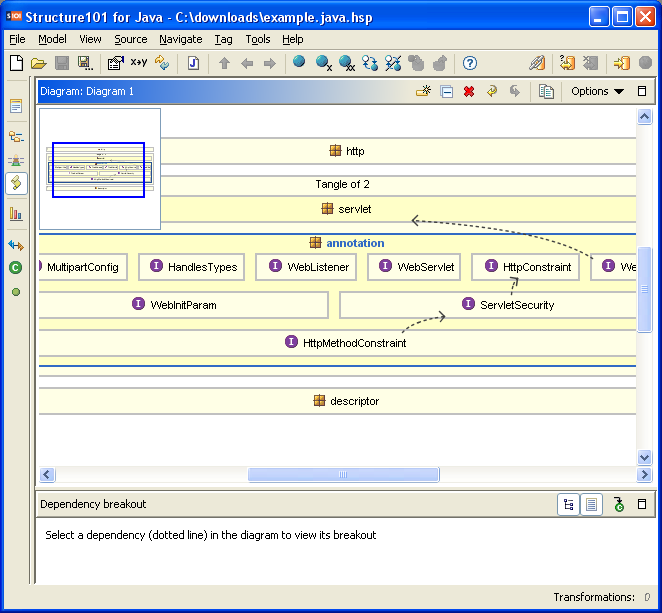Click the diagram overview minimap thumbnail
Image resolution: width=662 pixels, height=613 pixels.
pyautogui.click(x=100, y=169)
